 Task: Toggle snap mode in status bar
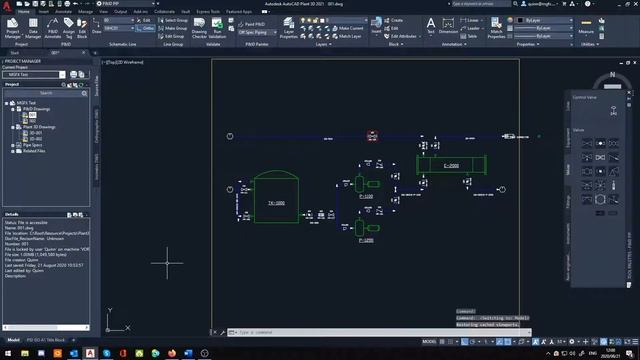(x=451, y=342)
